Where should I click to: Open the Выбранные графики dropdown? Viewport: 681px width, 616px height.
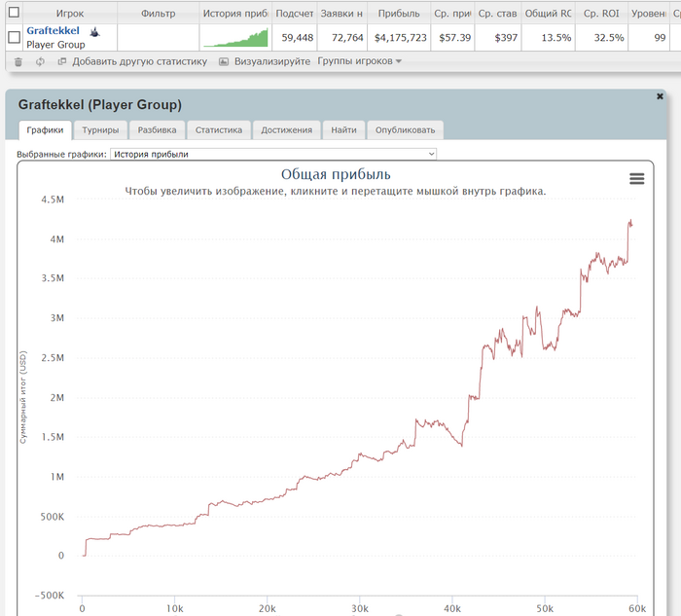point(273,154)
